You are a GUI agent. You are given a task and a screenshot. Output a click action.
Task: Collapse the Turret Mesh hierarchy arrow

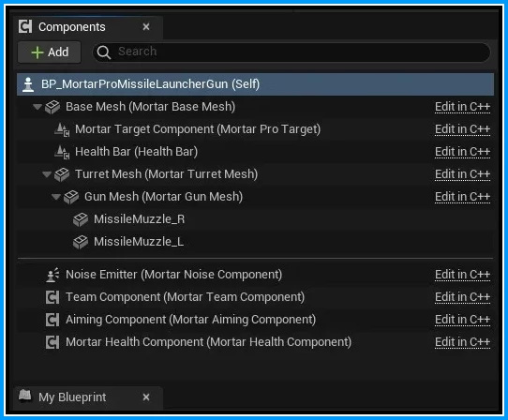tap(47, 174)
